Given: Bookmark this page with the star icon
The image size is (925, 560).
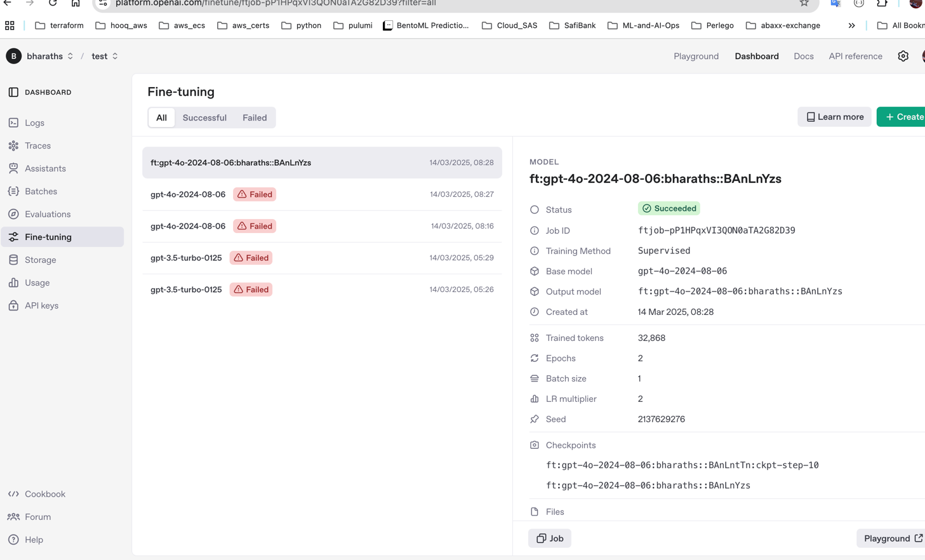Looking at the screenshot, I should coord(804,3).
